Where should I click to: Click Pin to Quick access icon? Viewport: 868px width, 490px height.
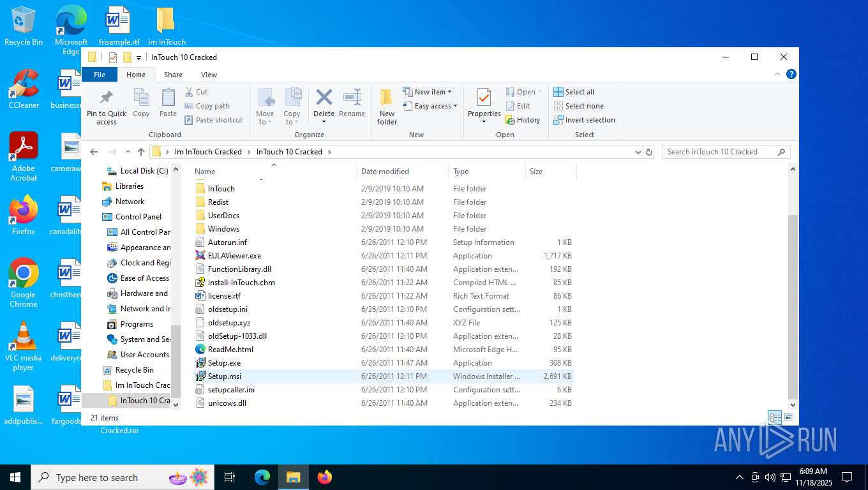(x=107, y=98)
